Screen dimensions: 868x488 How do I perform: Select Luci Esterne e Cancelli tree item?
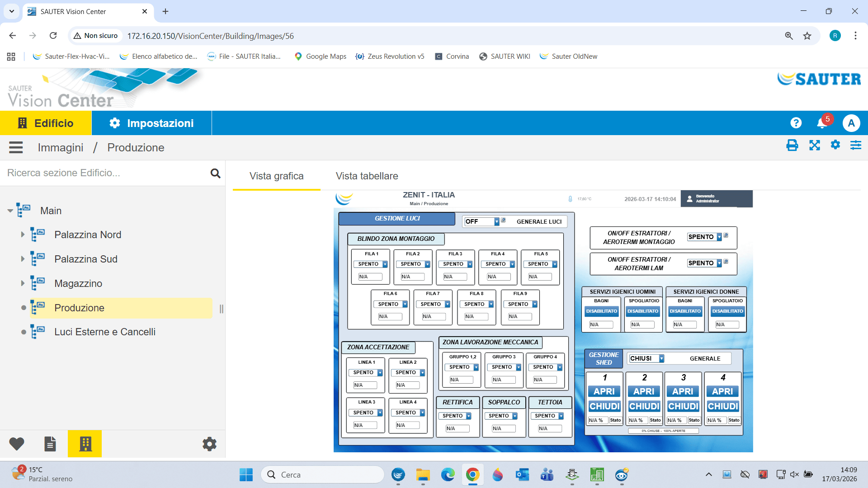click(105, 332)
